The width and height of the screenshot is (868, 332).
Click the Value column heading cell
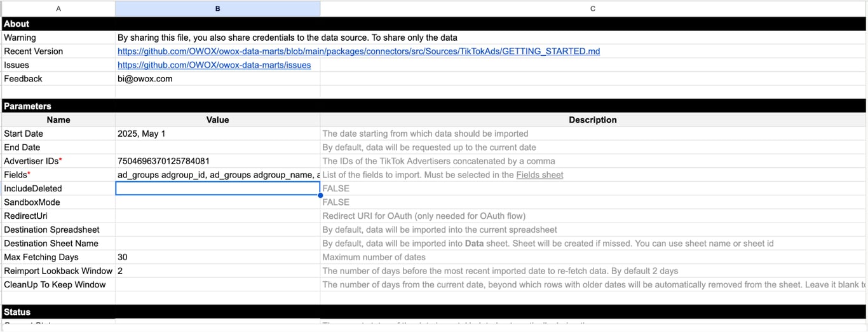(218, 120)
